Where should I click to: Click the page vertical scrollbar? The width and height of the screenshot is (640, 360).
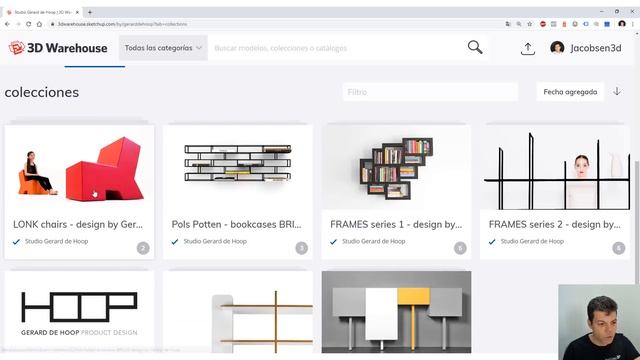click(637, 222)
